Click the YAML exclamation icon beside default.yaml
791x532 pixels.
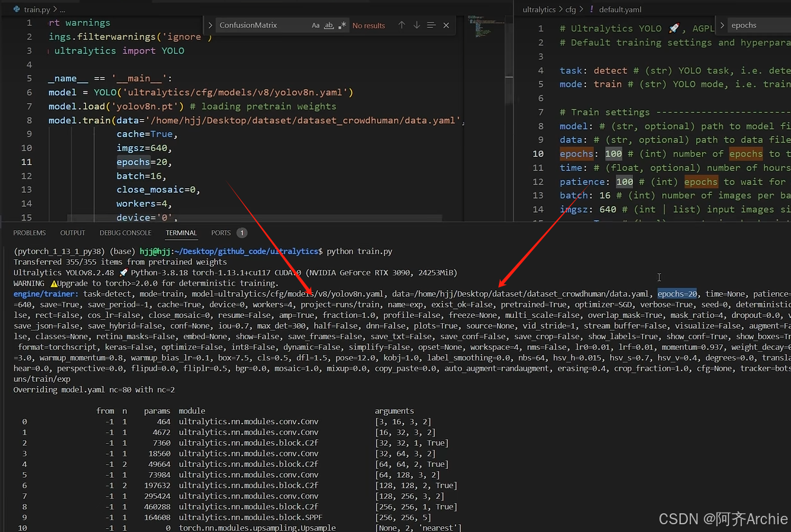(x=591, y=10)
